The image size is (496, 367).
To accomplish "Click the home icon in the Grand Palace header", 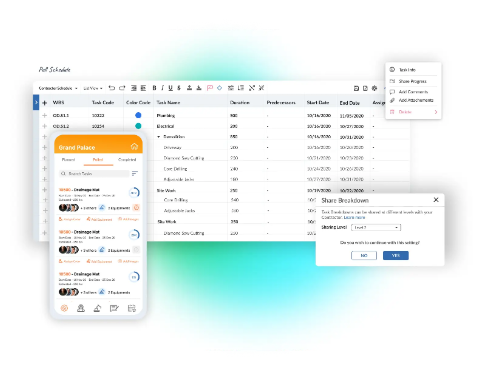I will 134,146.
